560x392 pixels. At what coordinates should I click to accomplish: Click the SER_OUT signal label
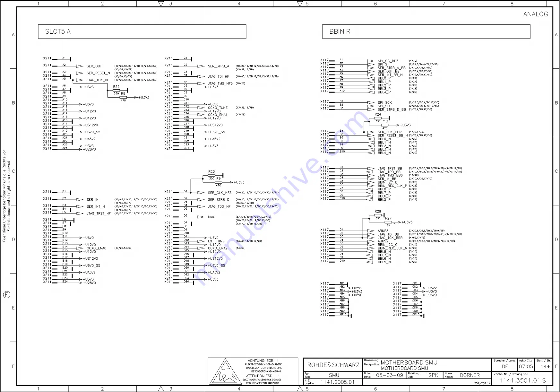(94, 66)
